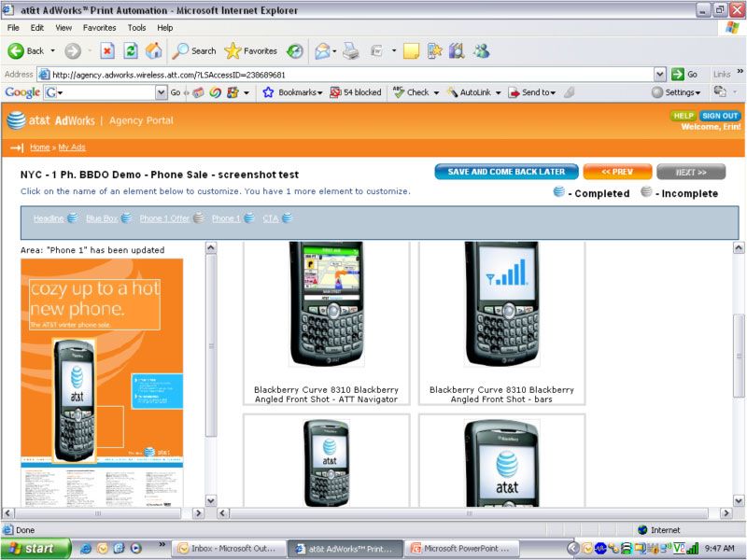This screenshot has width=747, height=560.
Task: Open Favorites using the gold star icon
Action: (x=232, y=50)
